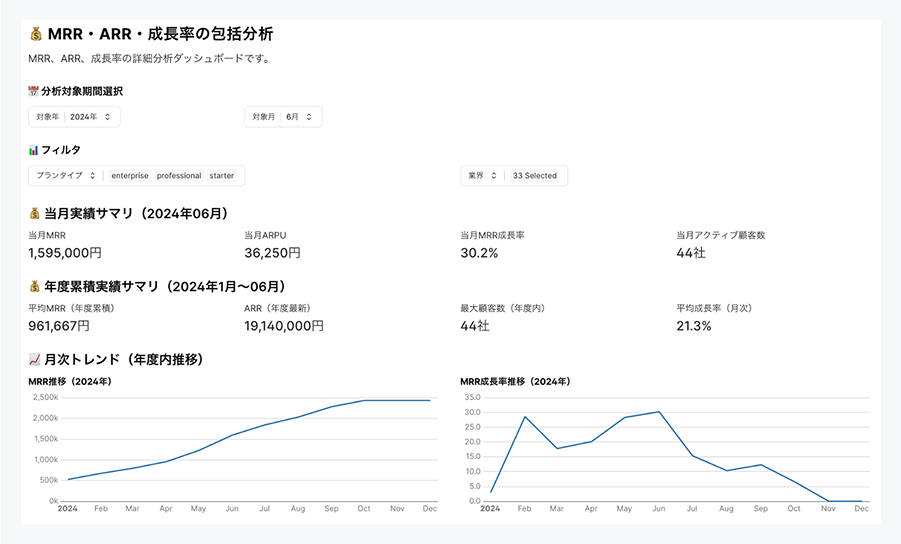
Task: Click the professional plan tag
Action: point(179,176)
